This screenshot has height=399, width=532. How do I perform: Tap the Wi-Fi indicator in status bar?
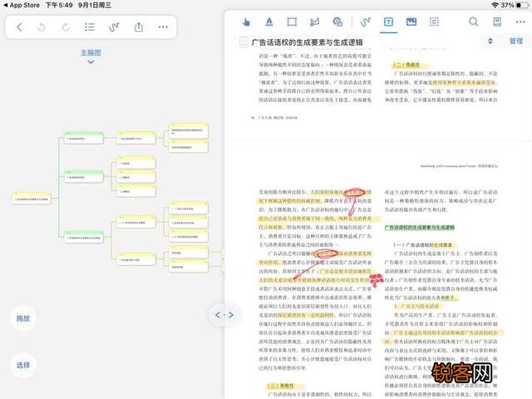pos(495,5)
